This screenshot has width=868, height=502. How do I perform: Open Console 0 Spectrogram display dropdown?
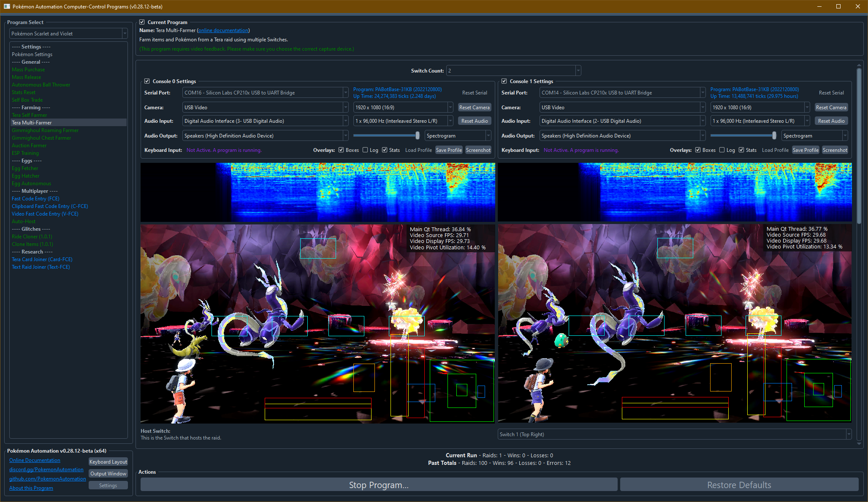tap(458, 136)
